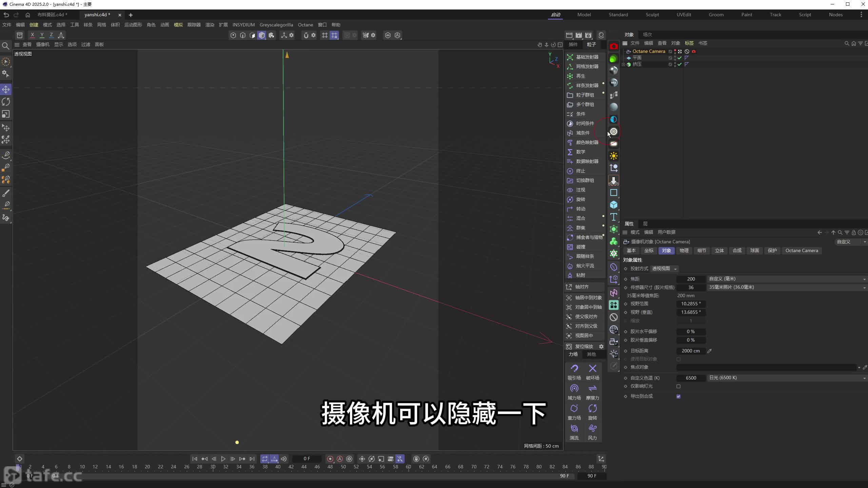The width and height of the screenshot is (868, 488).
Task: Click the 焦距 value field 200
Action: (691, 279)
